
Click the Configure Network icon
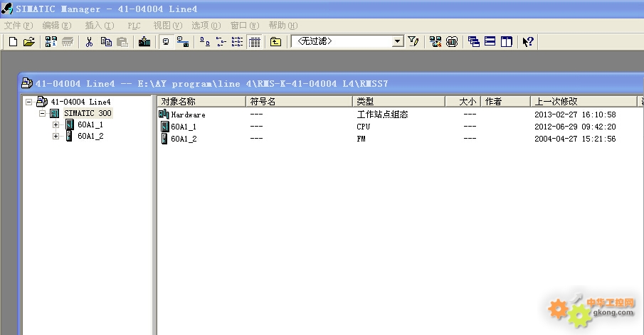[436, 41]
